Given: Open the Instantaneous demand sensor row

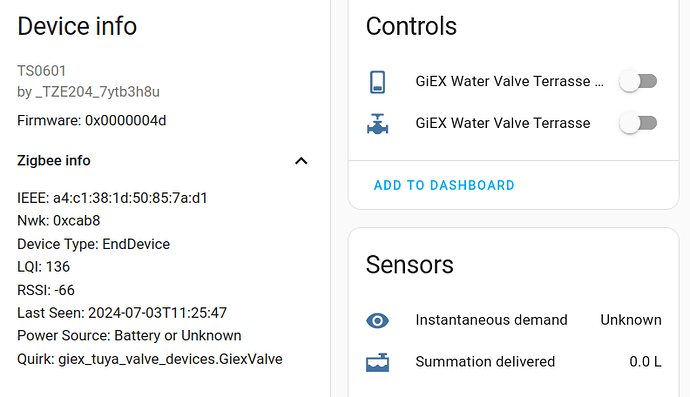Looking at the screenshot, I should coord(514,320).
